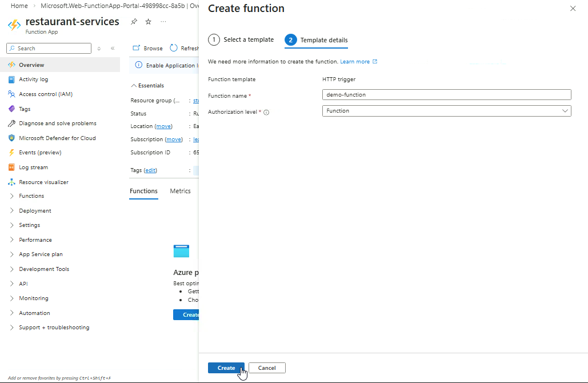This screenshot has width=588, height=383.
Task: Open Activity log from the sidebar
Action: (x=33, y=79)
